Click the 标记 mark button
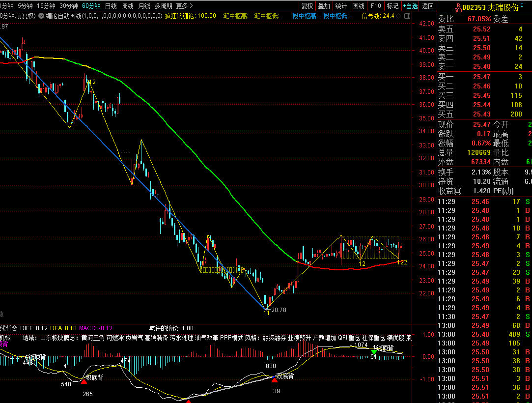Viewport: 532px width, 403px height. 392,6
